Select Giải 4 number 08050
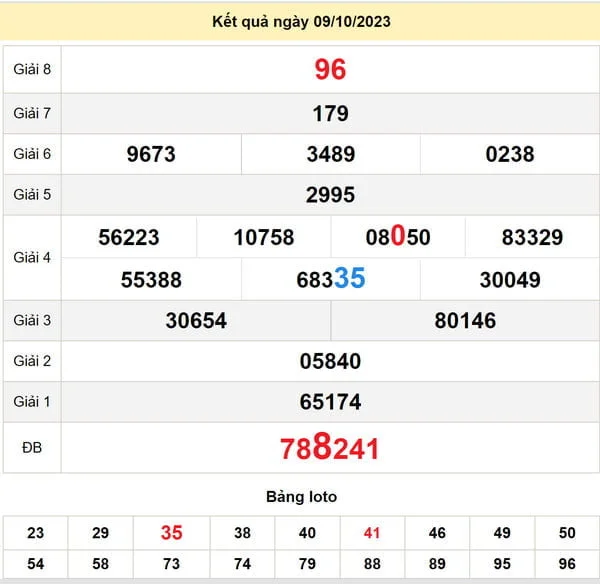600x584 pixels. [x=398, y=237]
